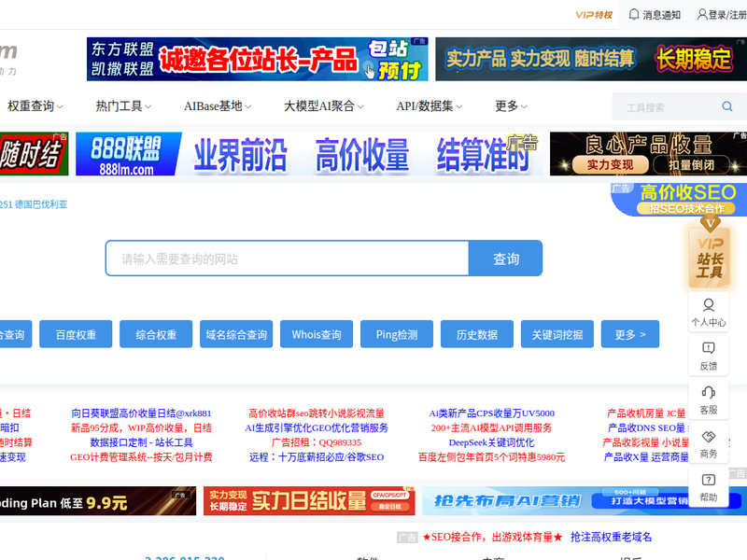747x560 pixels.
Task: Open link 产品收DNS SEO量
Action: coord(646,427)
